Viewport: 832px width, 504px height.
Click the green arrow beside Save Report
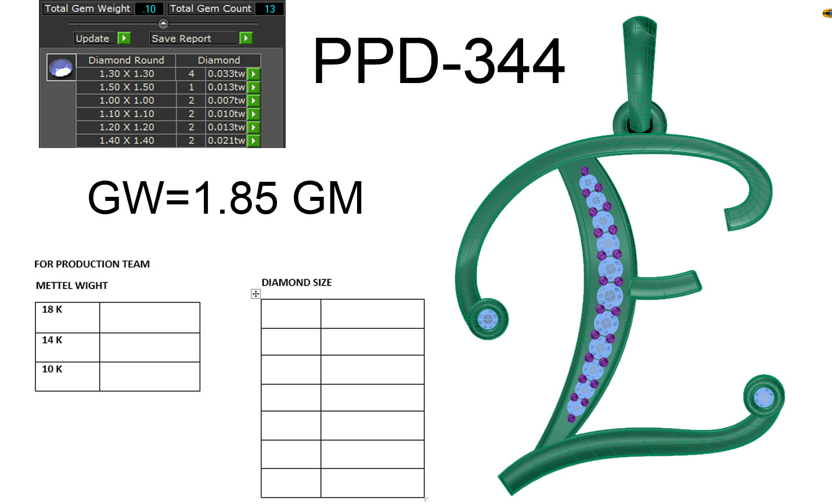pos(246,38)
